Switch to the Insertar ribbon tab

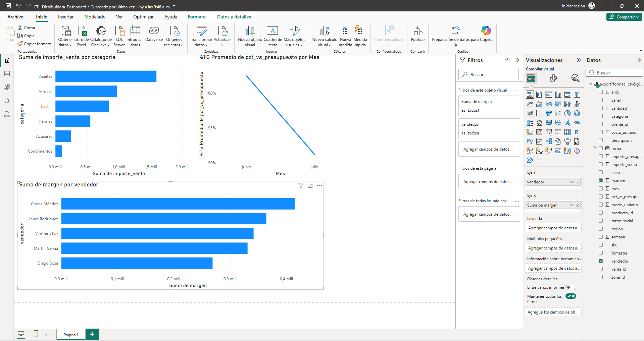tap(66, 17)
